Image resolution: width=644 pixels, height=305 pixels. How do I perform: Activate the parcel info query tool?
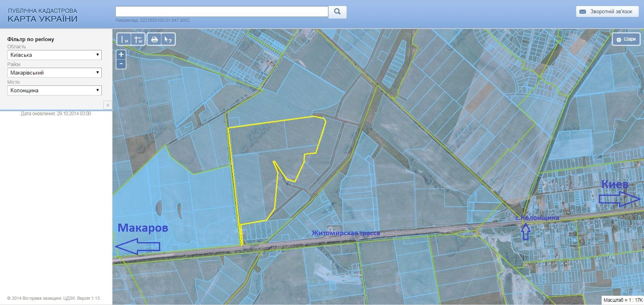click(168, 39)
